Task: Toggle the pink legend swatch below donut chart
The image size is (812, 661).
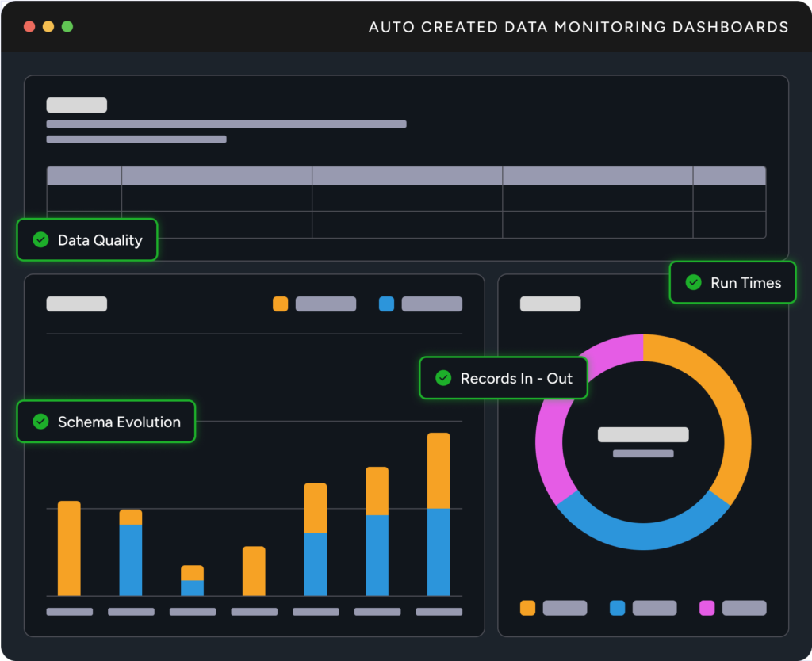Action: tap(707, 608)
